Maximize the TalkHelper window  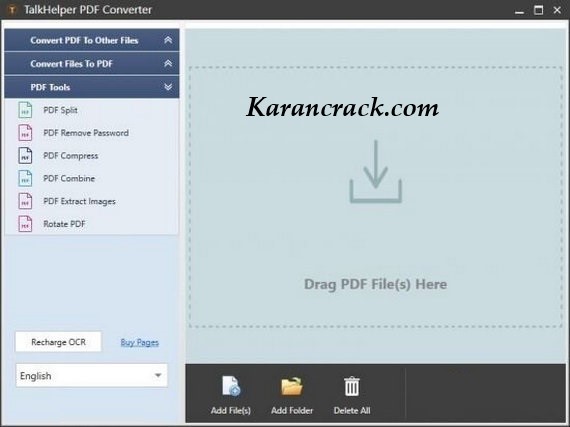tap(538, 10)
